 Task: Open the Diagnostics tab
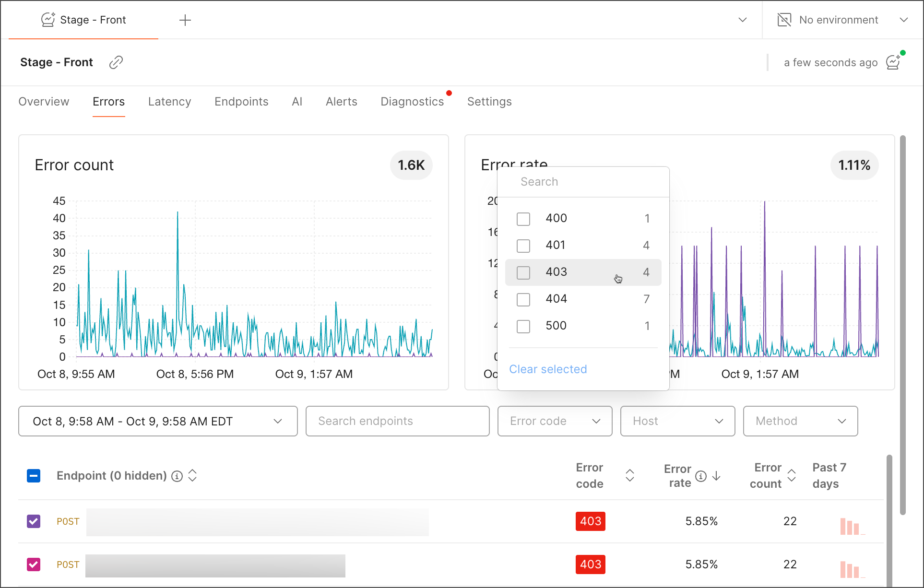[412, 102]
